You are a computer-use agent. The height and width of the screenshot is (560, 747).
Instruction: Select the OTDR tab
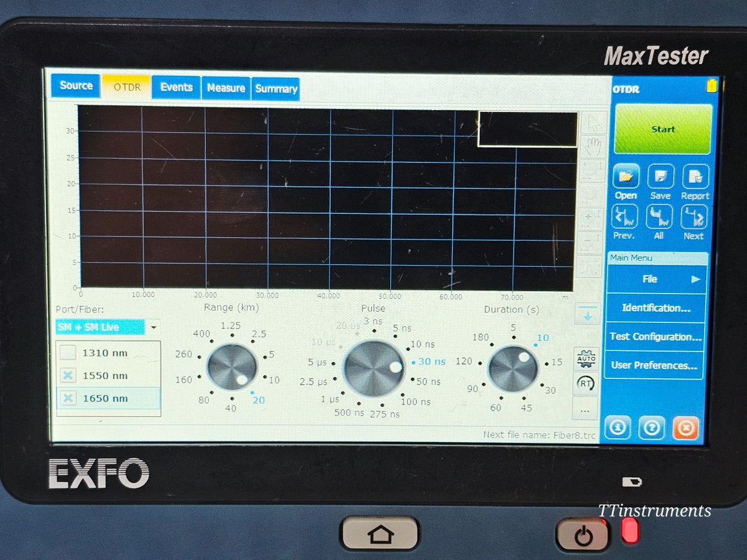tap(126, 87)
